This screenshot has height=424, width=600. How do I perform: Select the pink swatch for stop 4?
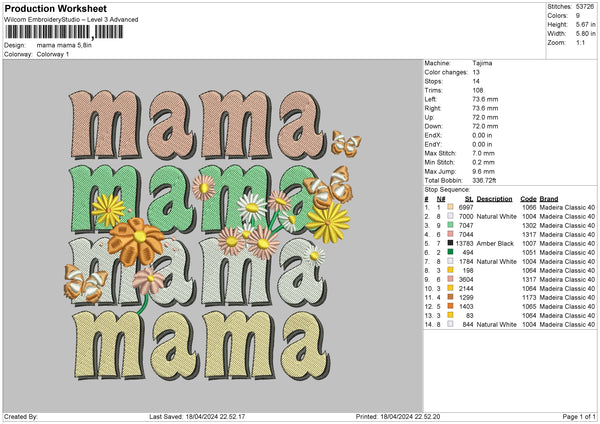click(450, 234)
